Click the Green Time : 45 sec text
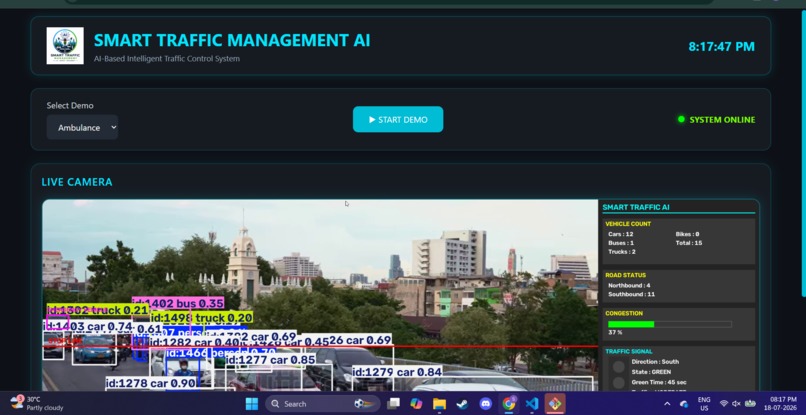806x415 pixels. (659, 382)
